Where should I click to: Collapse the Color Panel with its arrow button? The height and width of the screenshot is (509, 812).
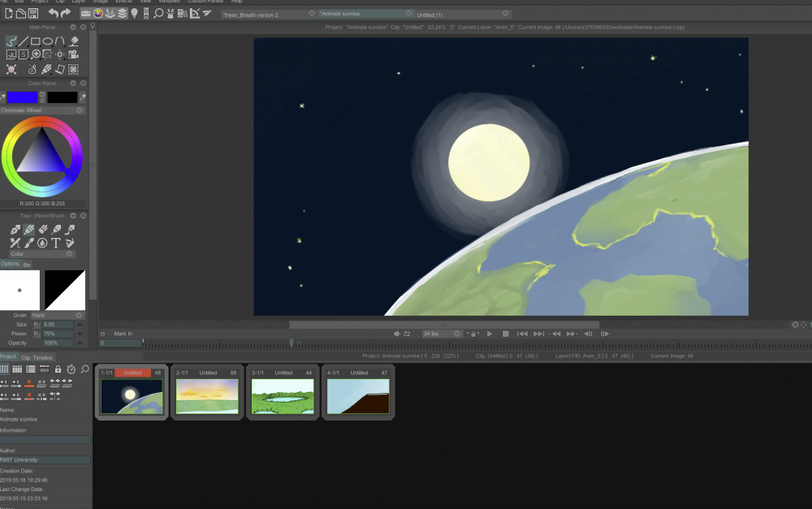point(73,84)
